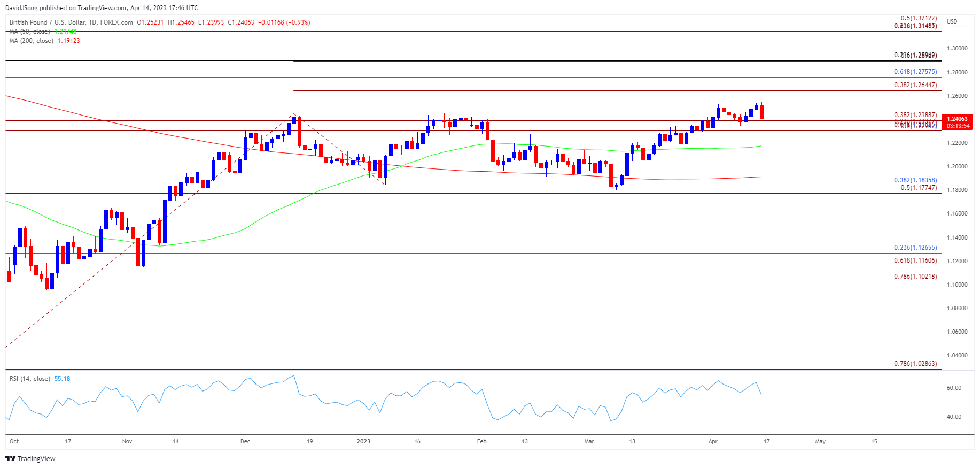Click the percent change −0.93% value
The image size is (980, 468).
(298, 22)
